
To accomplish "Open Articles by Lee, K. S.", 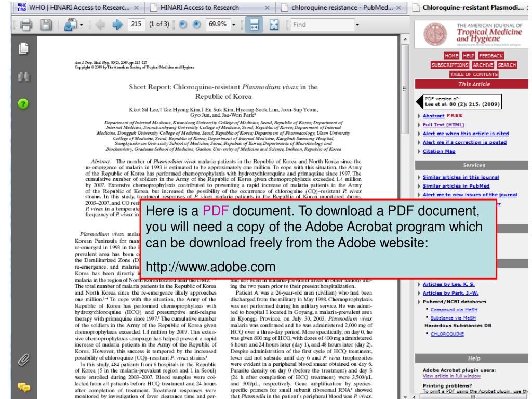I will [x=448, y=284].
